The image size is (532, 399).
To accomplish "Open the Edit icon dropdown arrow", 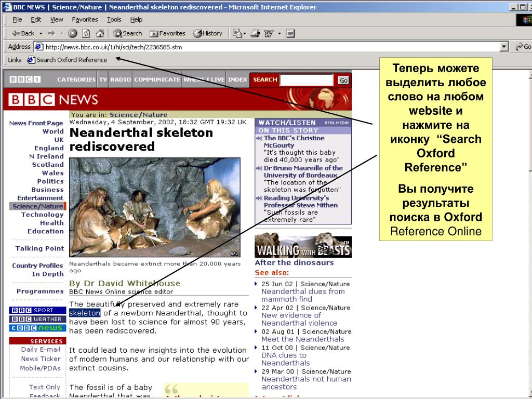I will coord(280,33).
